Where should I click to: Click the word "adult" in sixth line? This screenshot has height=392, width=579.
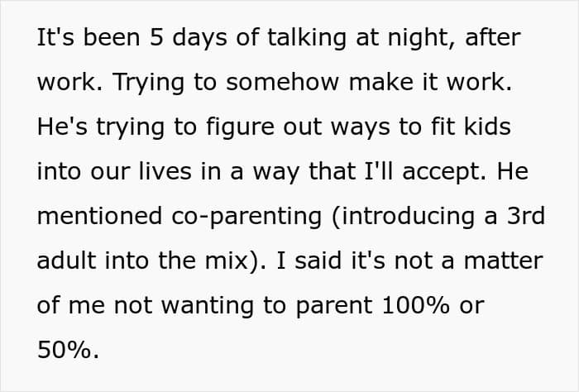[66, 261]
